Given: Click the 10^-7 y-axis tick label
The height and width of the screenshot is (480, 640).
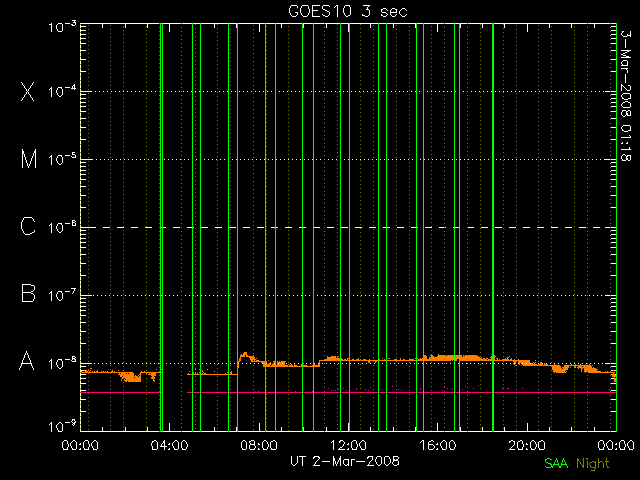Looking at the screenshot, I should coord(62,295).
